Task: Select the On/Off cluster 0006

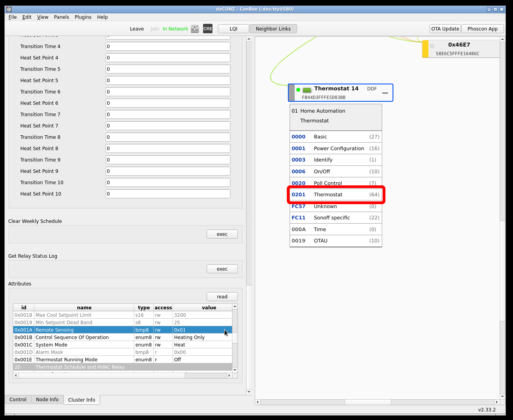Action: 336,171
